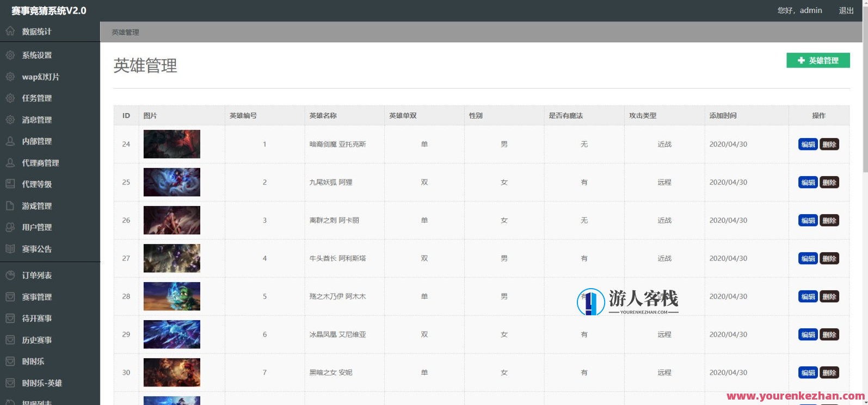Open the 任务管理 sidebar menu
Screen dimensions: 868x405
(37, 98)
